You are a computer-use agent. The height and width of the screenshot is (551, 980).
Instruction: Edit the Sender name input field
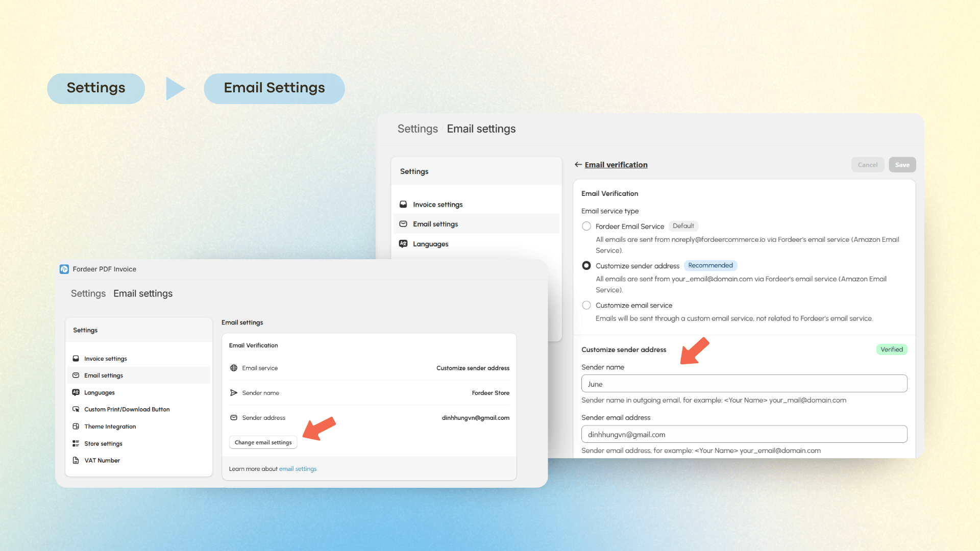pos(744,384)
